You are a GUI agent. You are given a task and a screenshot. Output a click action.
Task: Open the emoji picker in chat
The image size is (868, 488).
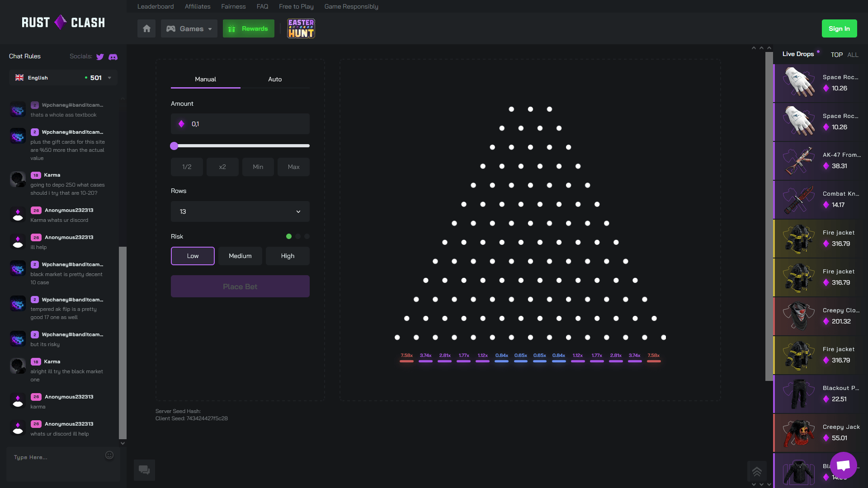(109, 455)
